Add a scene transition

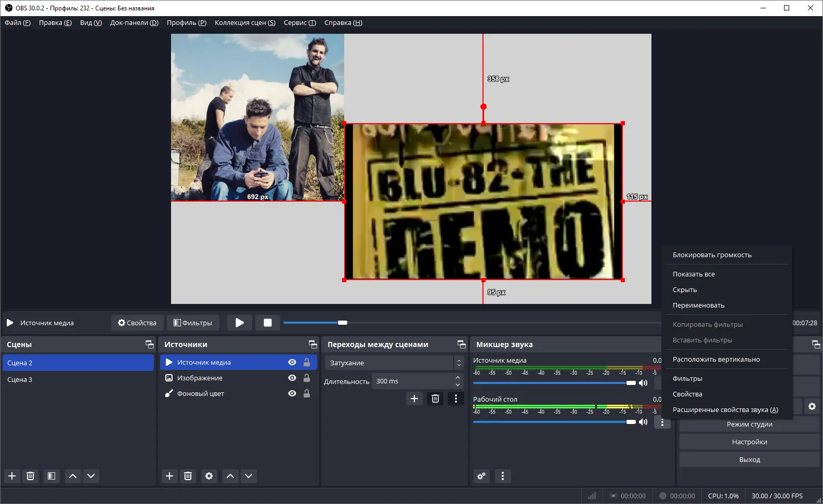pos(414,399)
